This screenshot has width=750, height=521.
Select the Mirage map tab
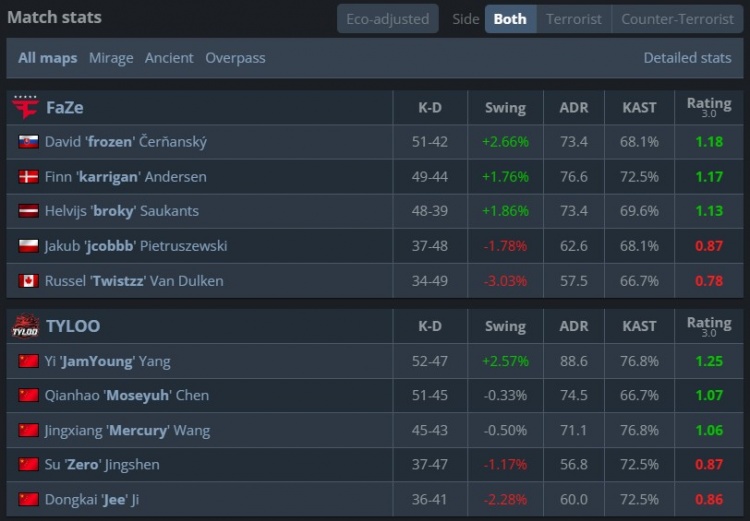111,58
